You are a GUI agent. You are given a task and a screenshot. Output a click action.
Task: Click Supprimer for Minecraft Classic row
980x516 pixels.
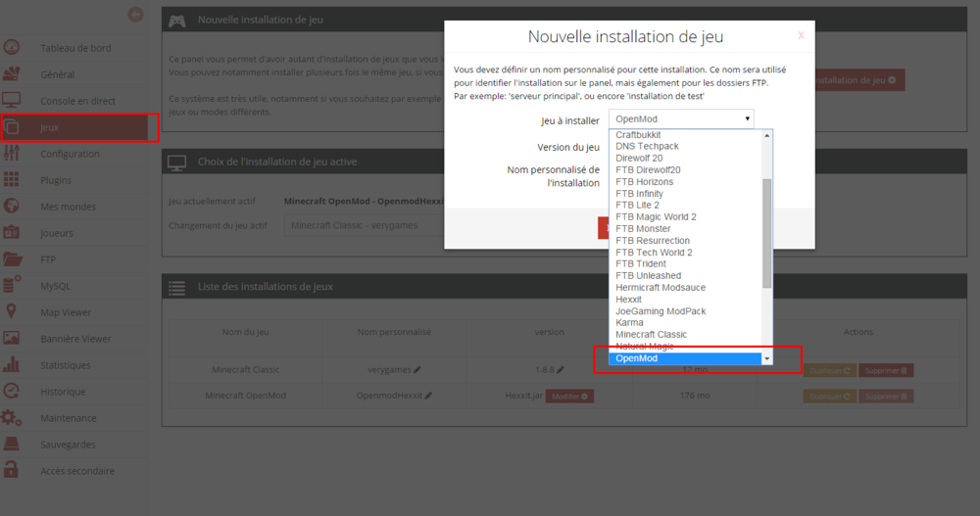[x=886, y=370]
